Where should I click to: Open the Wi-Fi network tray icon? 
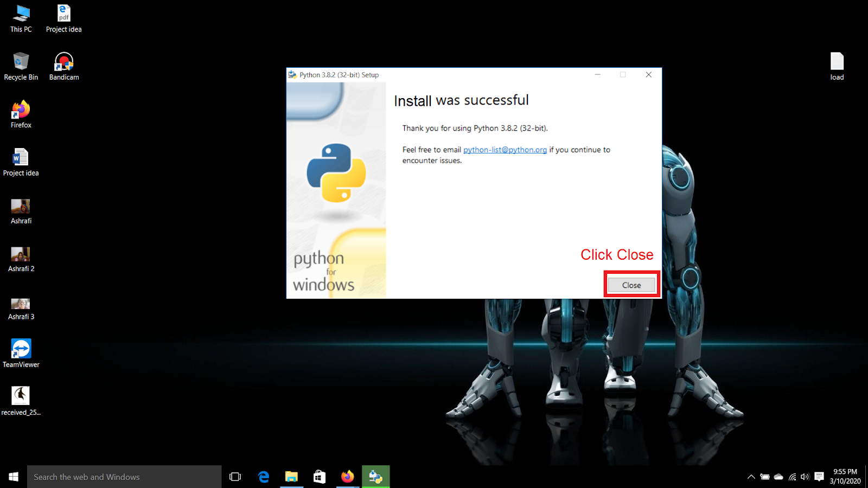793,477
